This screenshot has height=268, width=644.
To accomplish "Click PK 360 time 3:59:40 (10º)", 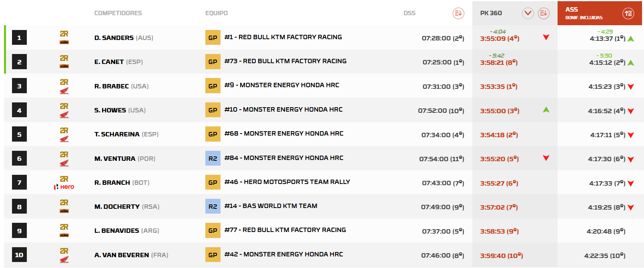I will 502,256.
